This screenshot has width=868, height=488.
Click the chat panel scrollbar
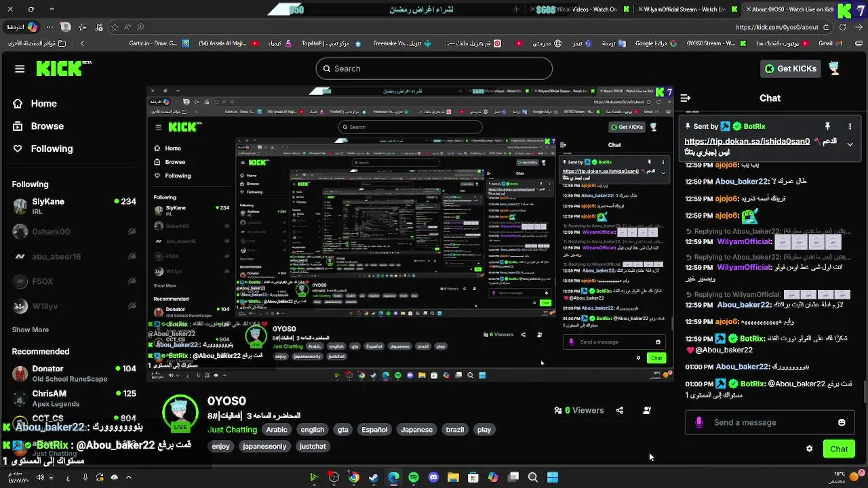point(865,392)
